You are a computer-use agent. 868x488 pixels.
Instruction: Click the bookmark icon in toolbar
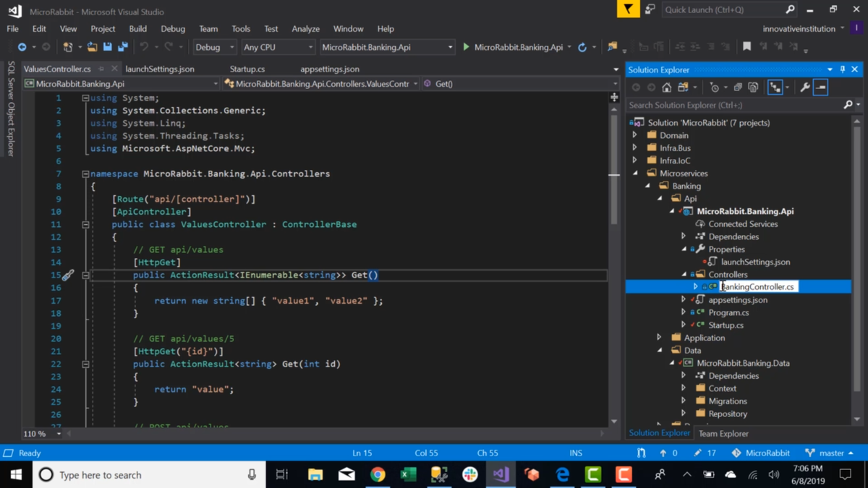coord(746,47)
